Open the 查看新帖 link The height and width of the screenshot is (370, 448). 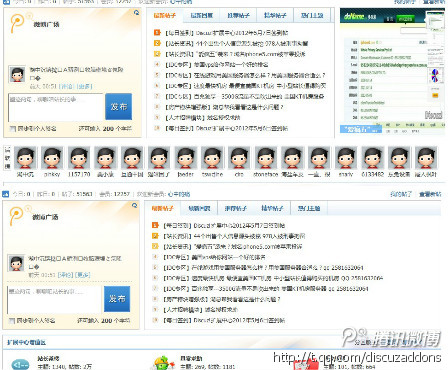pos(430,194)
